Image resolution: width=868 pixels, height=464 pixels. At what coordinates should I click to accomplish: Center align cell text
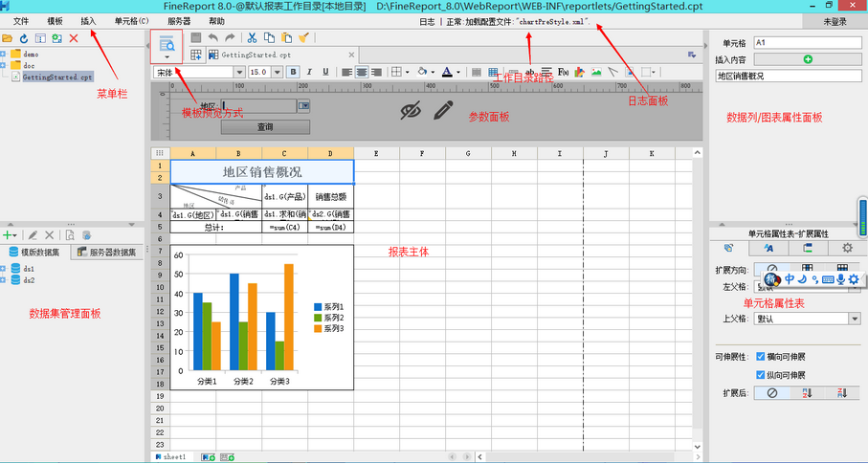point(362,72)
